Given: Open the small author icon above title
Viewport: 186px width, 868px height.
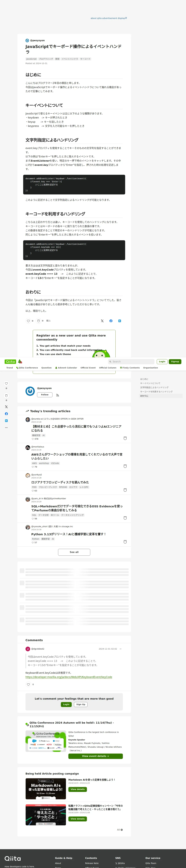Looking at the screenshot, I should coord(27,41).
